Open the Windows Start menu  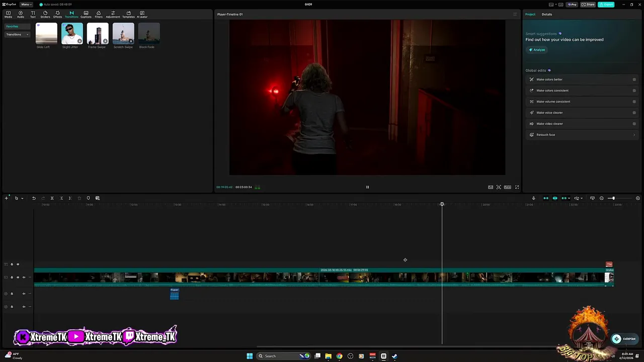point(250,356)
